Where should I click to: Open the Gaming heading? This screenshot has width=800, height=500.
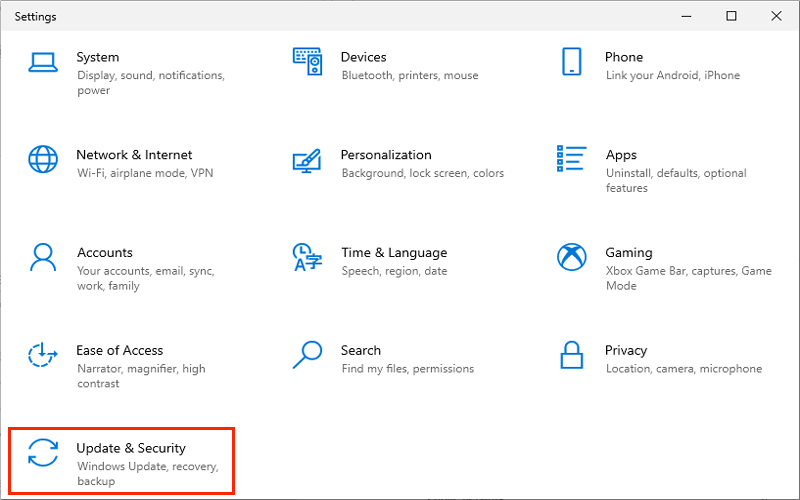point(629,253)
